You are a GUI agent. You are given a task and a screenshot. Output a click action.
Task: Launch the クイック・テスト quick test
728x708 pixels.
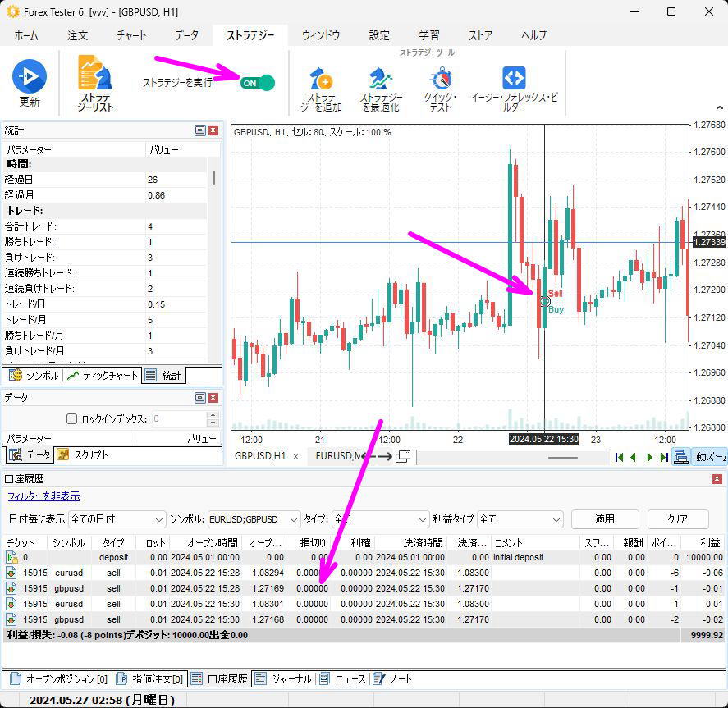441,80
